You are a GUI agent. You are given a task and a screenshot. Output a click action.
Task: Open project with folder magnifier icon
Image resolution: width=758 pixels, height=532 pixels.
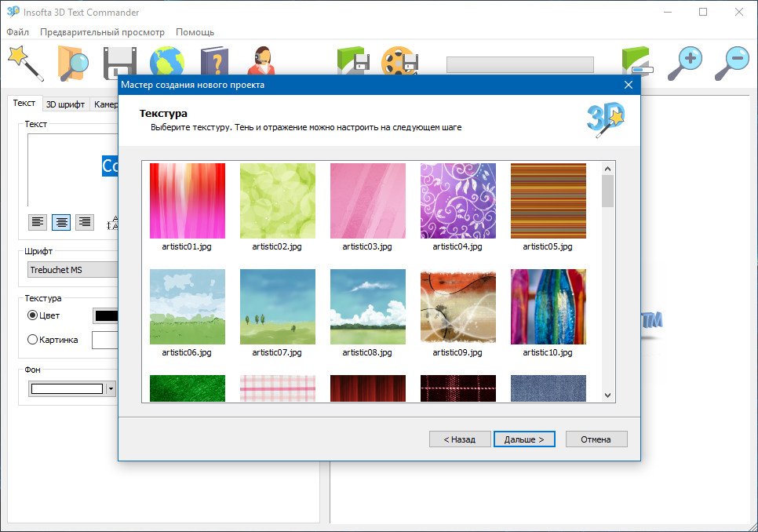click(73, 63)
